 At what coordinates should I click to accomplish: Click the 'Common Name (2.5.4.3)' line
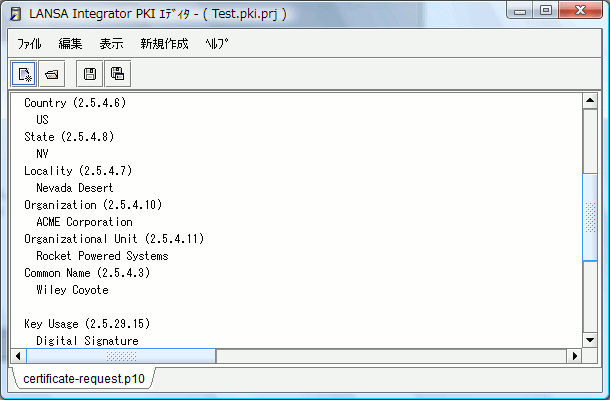coord(87,273)
